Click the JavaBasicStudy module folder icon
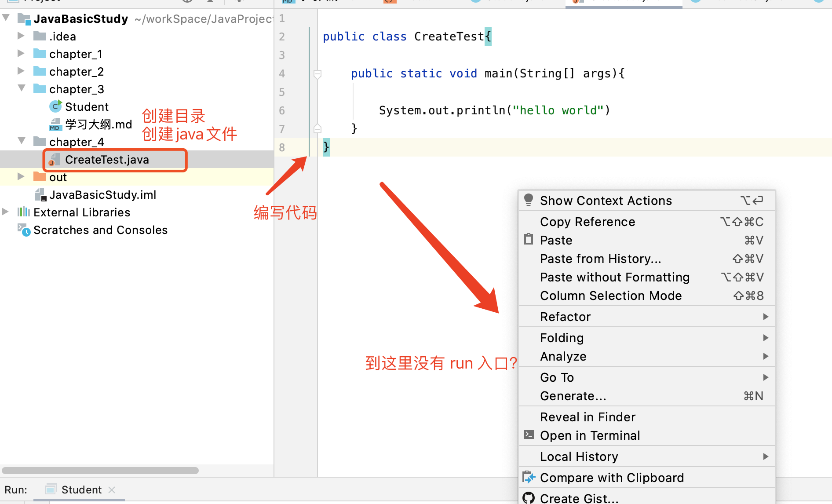The image size is (832, 504). [x=24, y=19]
